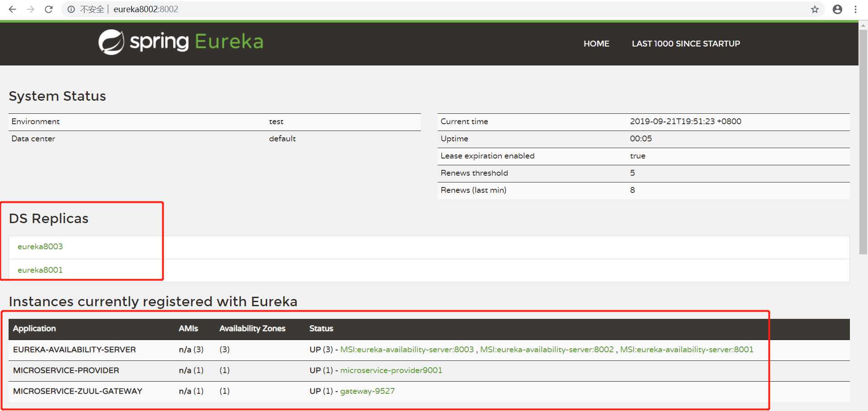The width and height of the screenshot is (868, 411).
Task: Click the browser forward arrow
Action: (30, 9)
